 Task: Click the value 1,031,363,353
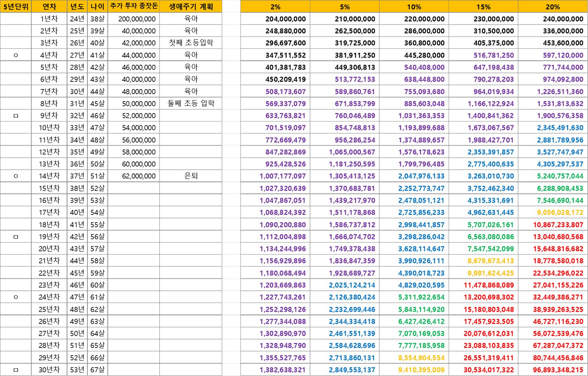[x=421, y=116]
